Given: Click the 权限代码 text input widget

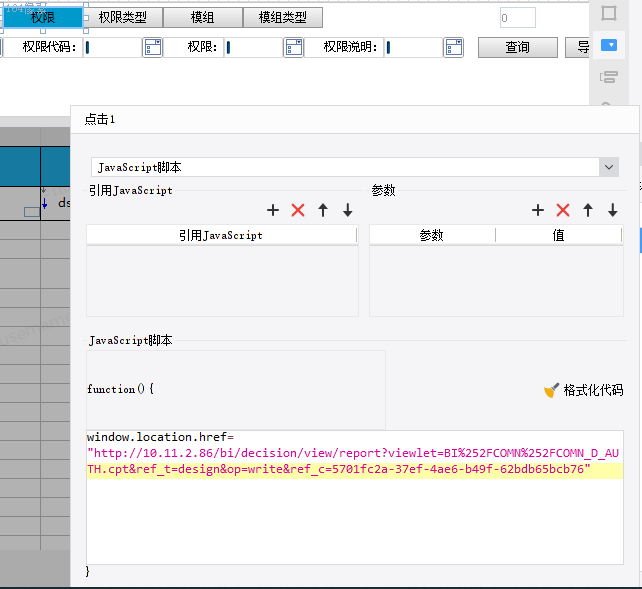Looking at the screenshot, I should tap(113, 47).
